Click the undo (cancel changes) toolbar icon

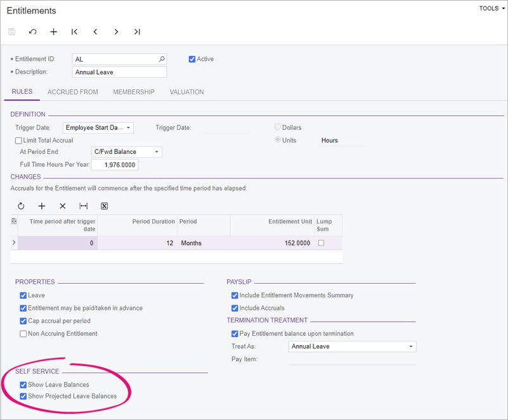coord(33,32)
